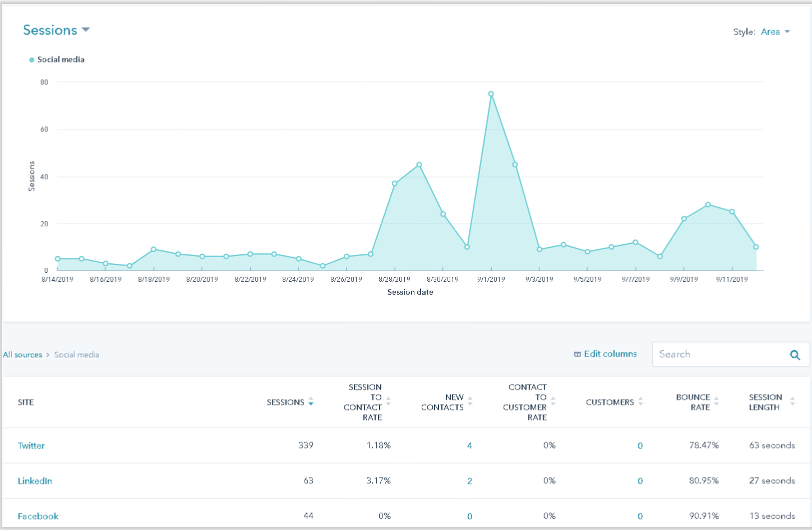
Task: Click the Session date axis label
Action: [x=410, y=292]
